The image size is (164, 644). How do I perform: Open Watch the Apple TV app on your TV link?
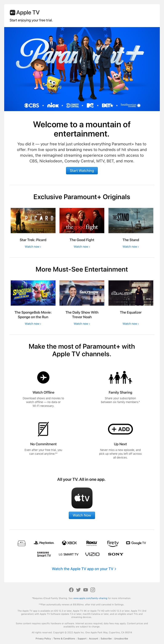pyautogui.click(x=84, y=569)
